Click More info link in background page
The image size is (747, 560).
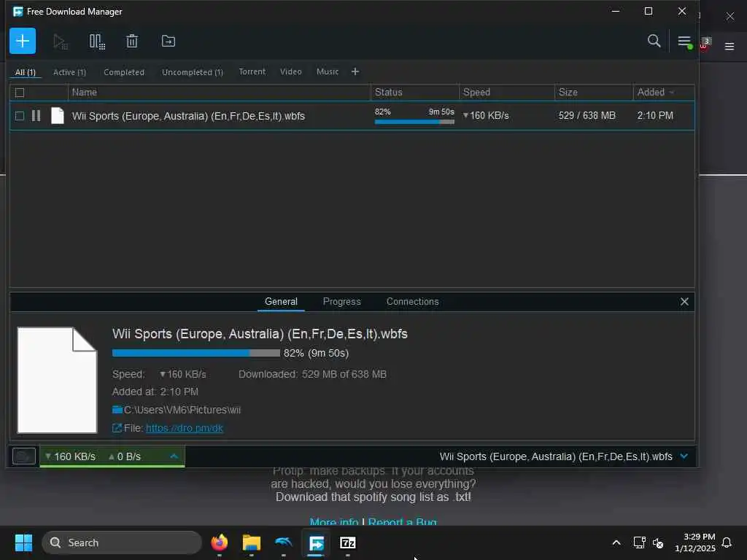tap(334, 522)
